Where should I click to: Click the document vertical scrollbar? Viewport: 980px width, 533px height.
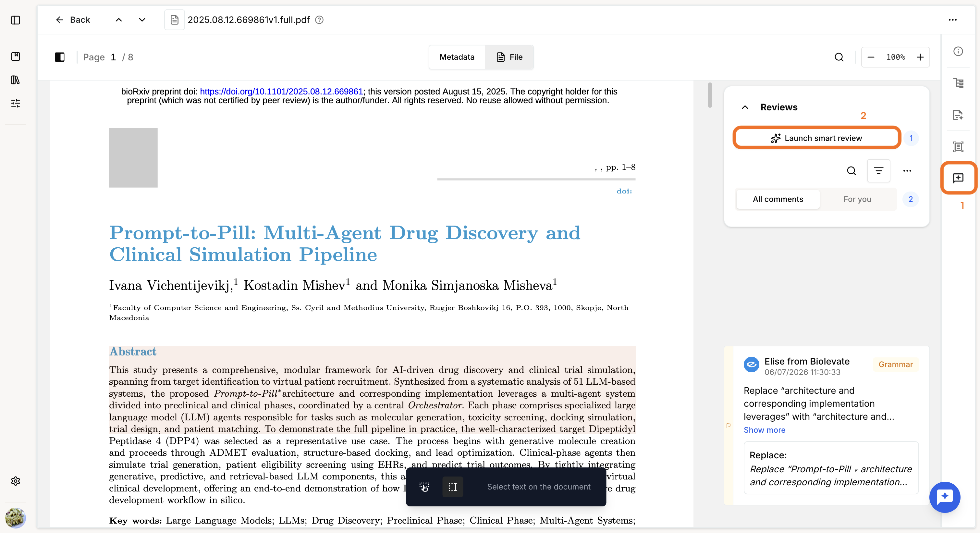click(709, 95)
